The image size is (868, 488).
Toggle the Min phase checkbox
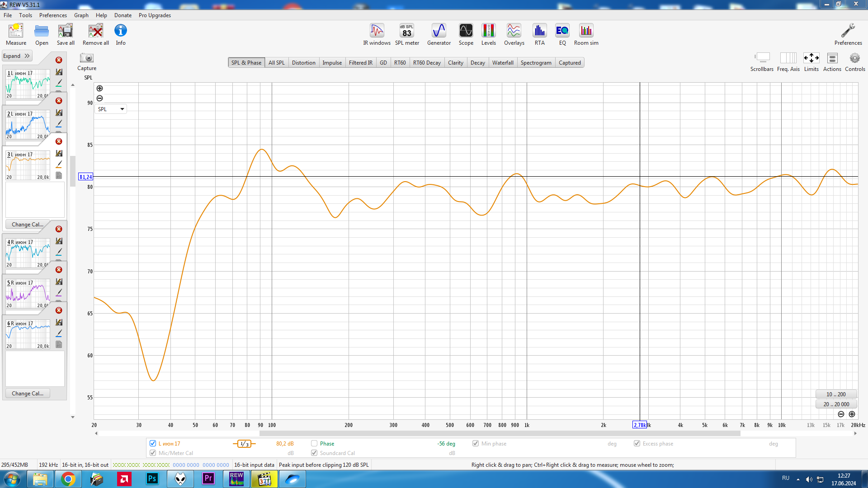(476, 443)
